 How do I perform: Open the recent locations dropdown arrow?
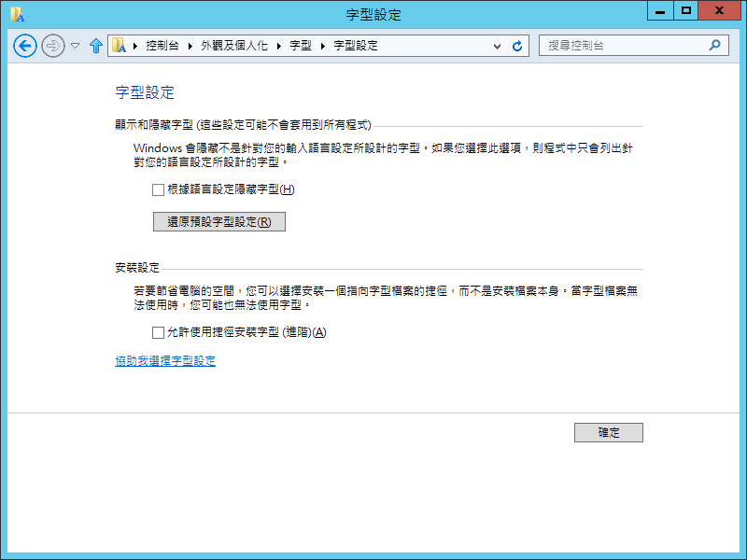coord(76,46)
